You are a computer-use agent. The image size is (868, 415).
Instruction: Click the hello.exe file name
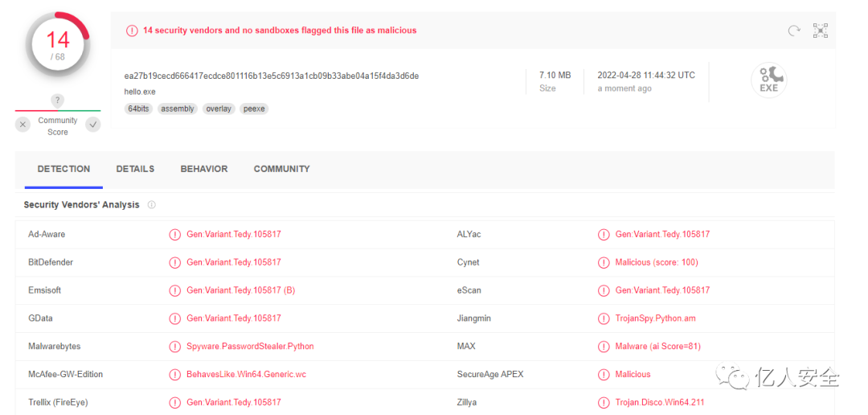coord(140,92)
